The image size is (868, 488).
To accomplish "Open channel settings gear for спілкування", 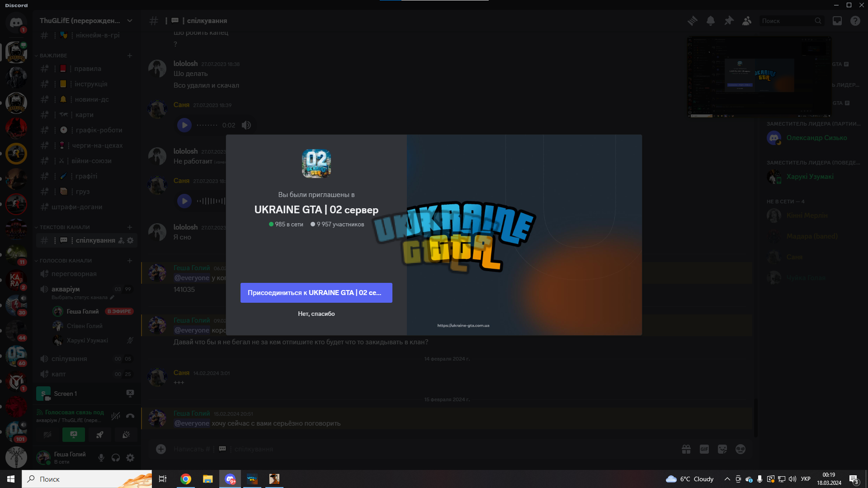I will point(130,240).
